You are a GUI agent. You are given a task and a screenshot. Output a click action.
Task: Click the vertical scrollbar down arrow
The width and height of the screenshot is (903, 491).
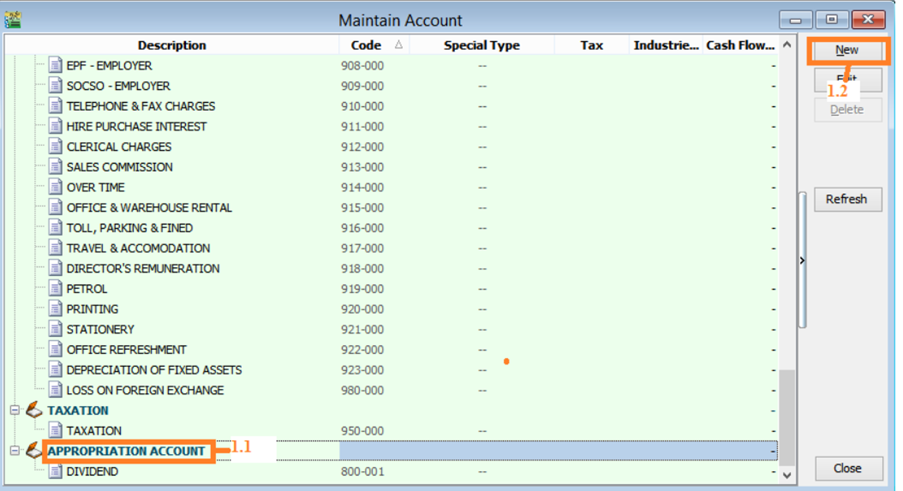785,474
